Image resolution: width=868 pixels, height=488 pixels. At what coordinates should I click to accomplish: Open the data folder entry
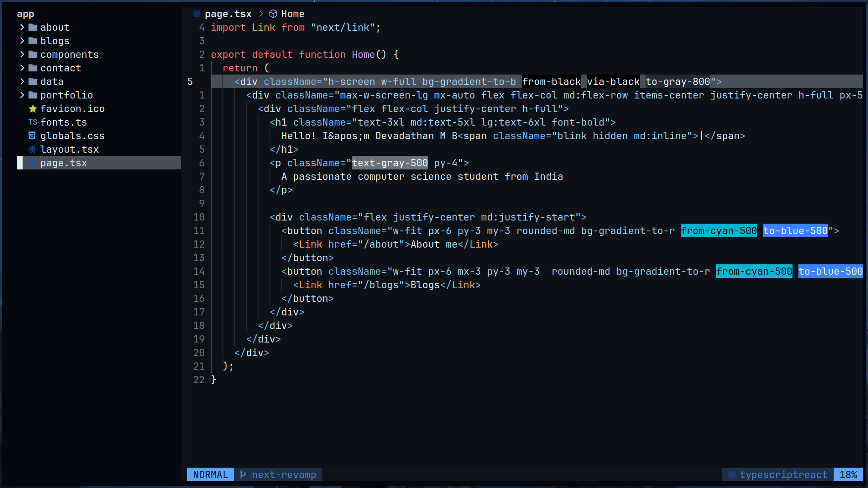pyautogui.click(x=52, y=82)
